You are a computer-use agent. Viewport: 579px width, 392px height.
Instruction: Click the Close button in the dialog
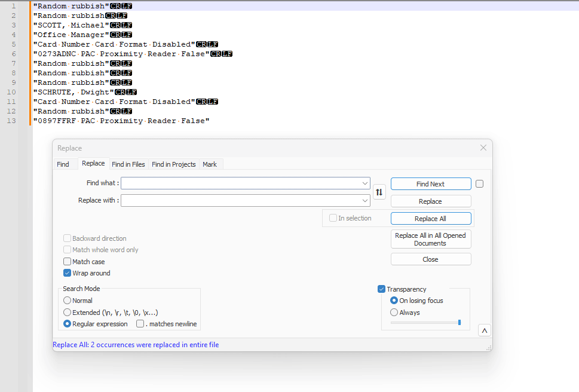[431, 259]
